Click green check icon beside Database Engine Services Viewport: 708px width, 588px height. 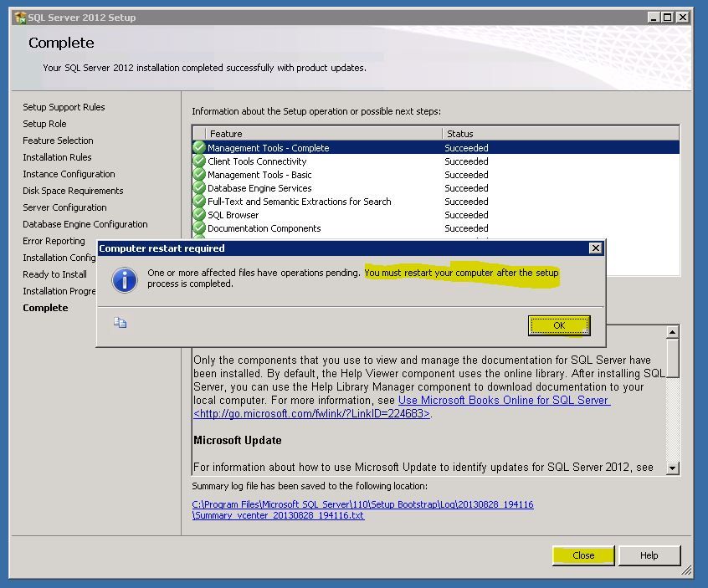199,187
